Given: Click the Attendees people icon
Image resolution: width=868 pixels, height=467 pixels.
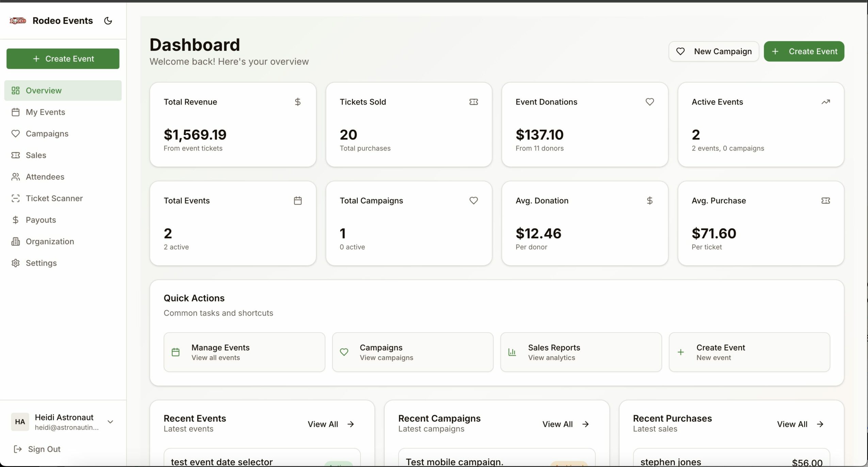Looking at the screenshot, I should 15,177.
